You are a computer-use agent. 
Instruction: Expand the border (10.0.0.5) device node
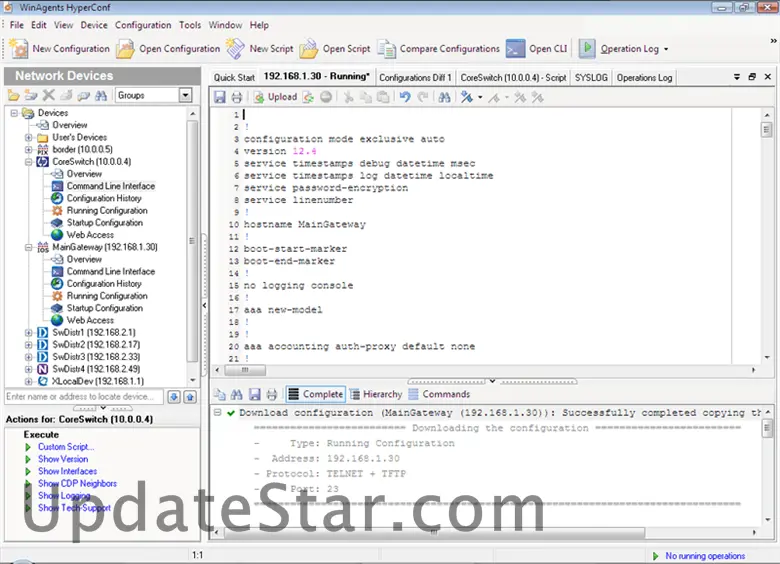click(28, 149)
